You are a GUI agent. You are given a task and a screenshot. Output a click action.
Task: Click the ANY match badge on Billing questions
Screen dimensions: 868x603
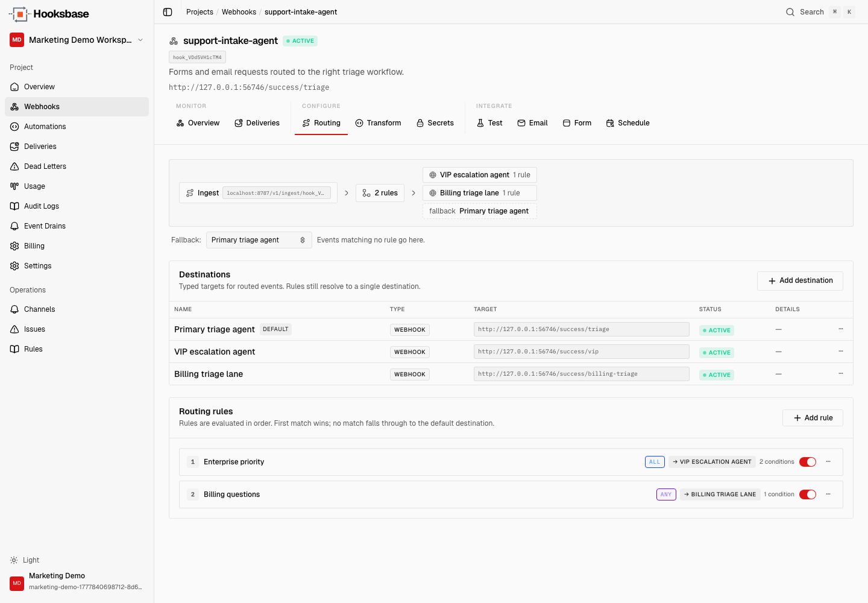666,494
